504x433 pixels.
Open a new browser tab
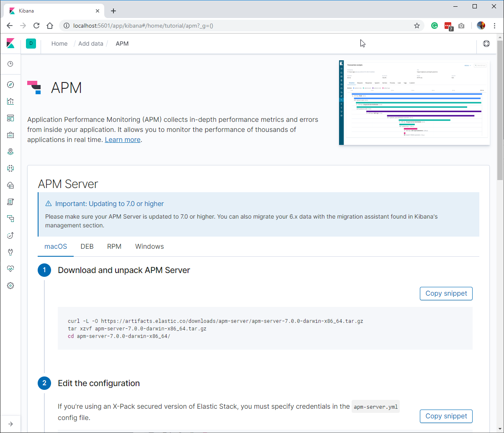point(113,11)
